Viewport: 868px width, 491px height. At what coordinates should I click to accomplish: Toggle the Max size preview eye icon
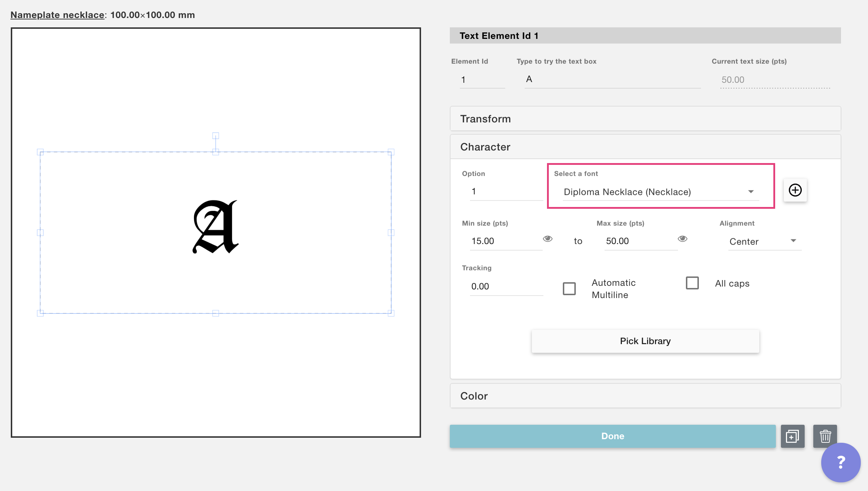point(682,239)
